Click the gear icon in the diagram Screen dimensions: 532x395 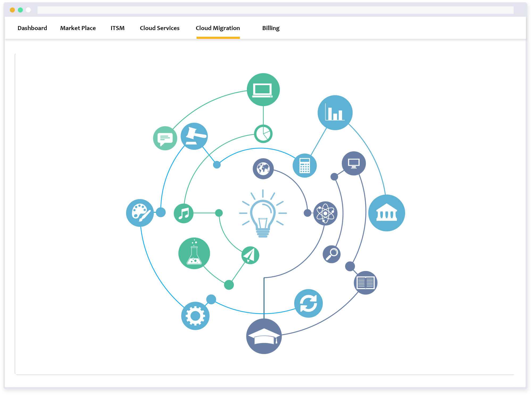[x=196, y=315]
